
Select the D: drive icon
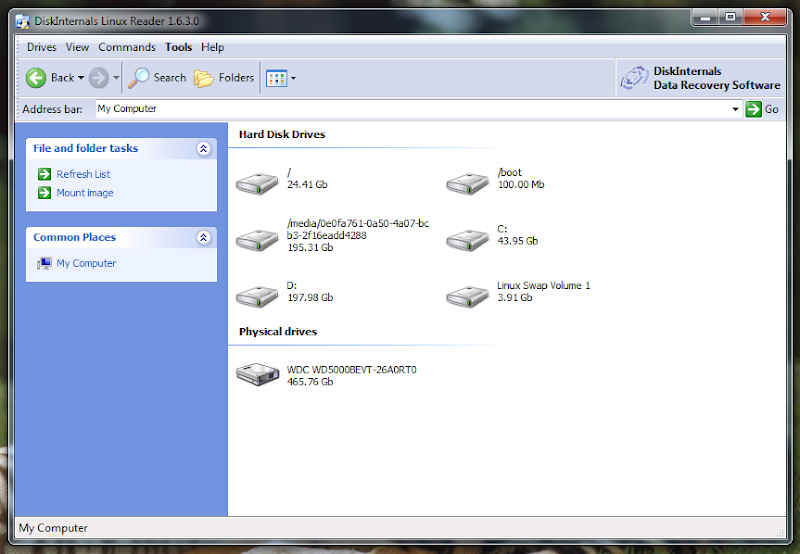[257, 296]
